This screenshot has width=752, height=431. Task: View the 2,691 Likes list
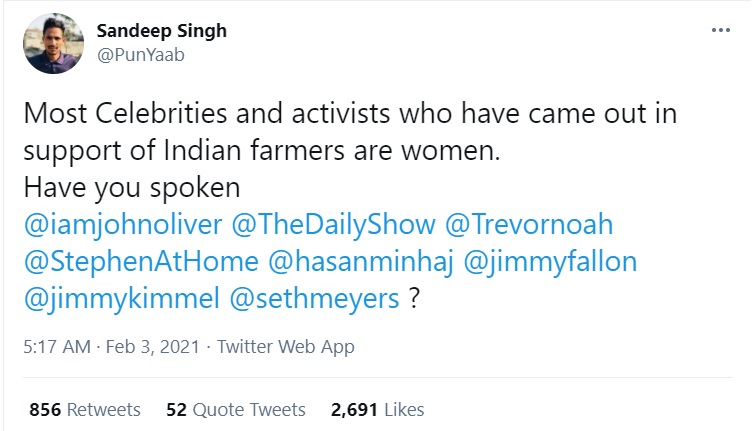coord(378,409)
